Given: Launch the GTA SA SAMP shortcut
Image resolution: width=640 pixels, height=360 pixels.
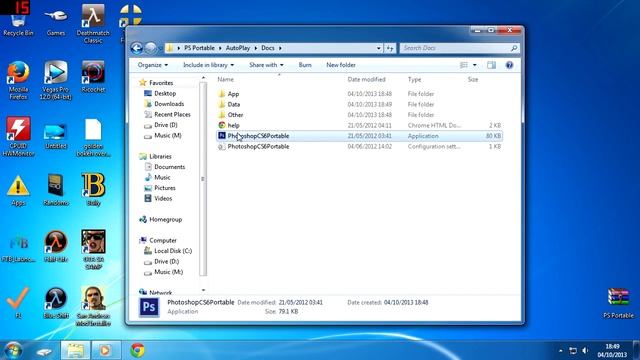Looking at the screenshot, I should click(x=93, y=249).
